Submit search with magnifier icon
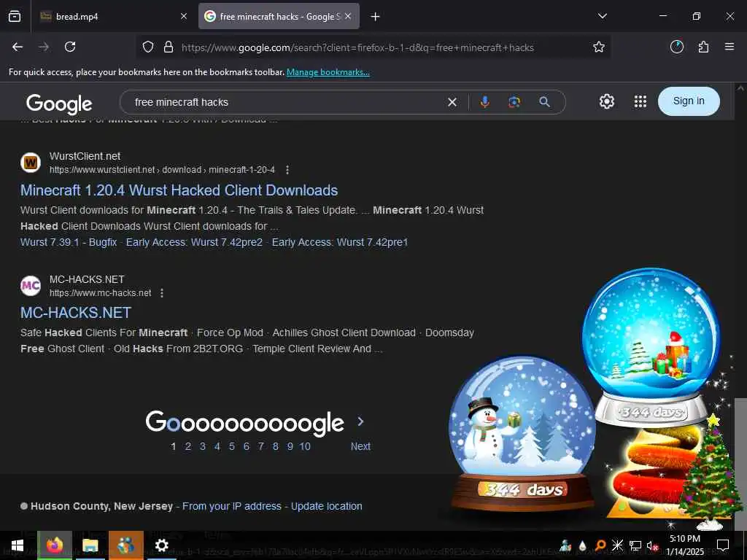This screenshot has height=560, width=747. [x=544, y=102]
